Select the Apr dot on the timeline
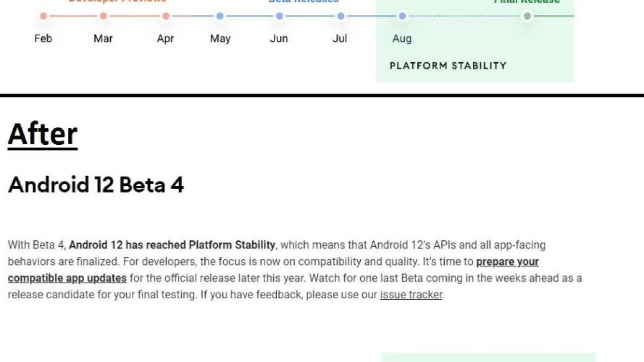Viewport: 644px width, 362px height. point(166,16)
